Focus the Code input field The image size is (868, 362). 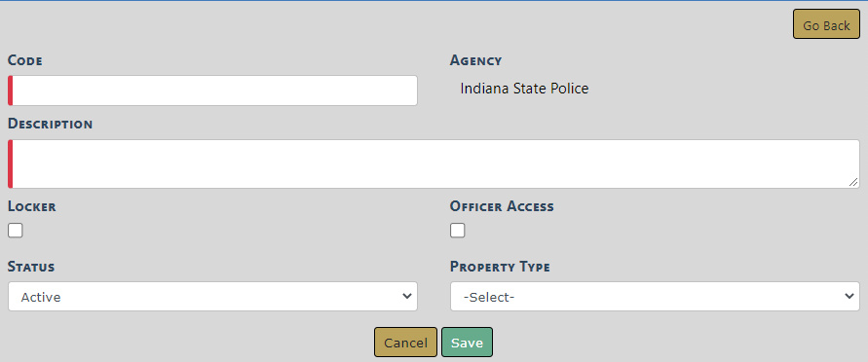click(x=212, y=90)
